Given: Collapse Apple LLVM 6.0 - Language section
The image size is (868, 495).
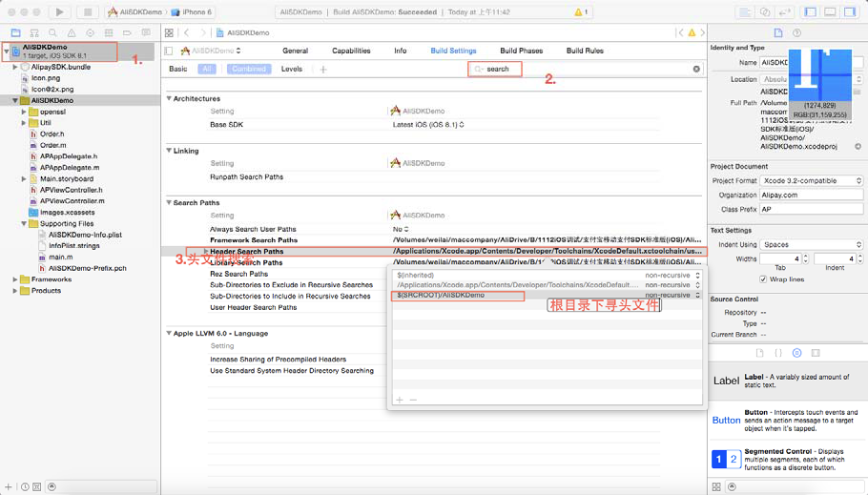Looking at the screenshot, I should coord(169,333).
